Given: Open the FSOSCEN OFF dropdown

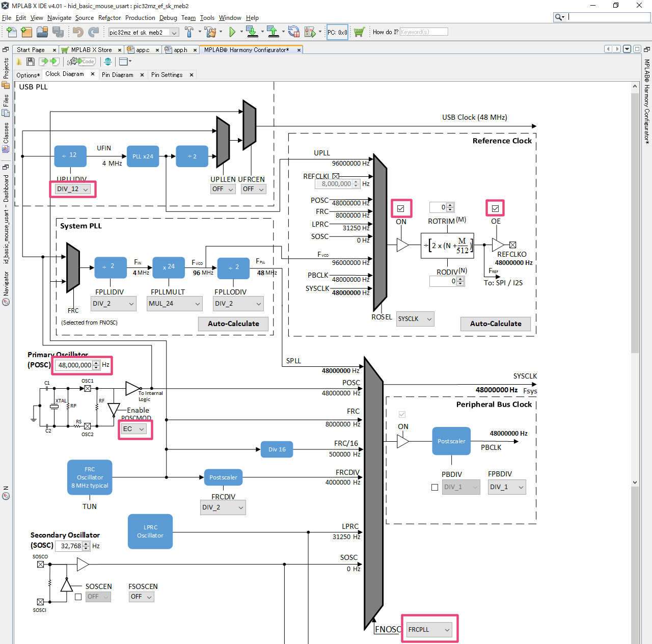Looking at the screenshot, I should coord(141,597).
